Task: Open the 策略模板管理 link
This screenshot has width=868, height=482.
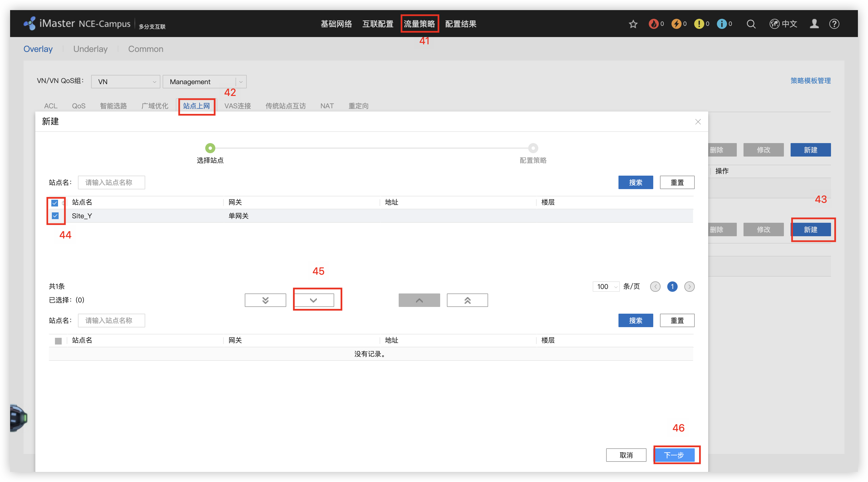Action: point(810,81)
